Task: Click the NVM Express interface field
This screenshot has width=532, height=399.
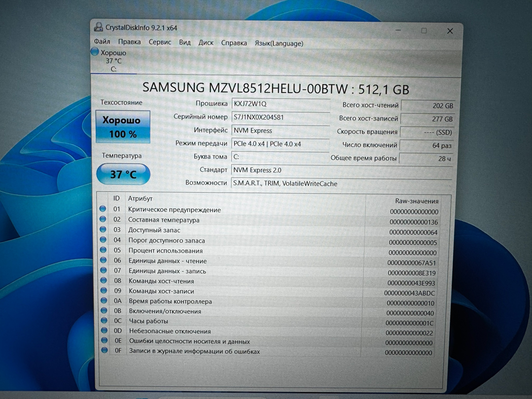Action: (x=280, y=130)
